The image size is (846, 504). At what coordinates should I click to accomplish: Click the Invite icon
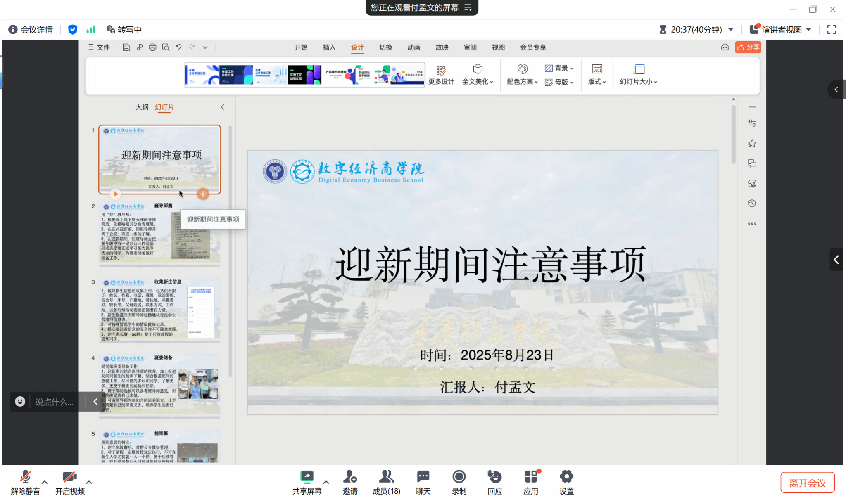[x=350, y=477]
